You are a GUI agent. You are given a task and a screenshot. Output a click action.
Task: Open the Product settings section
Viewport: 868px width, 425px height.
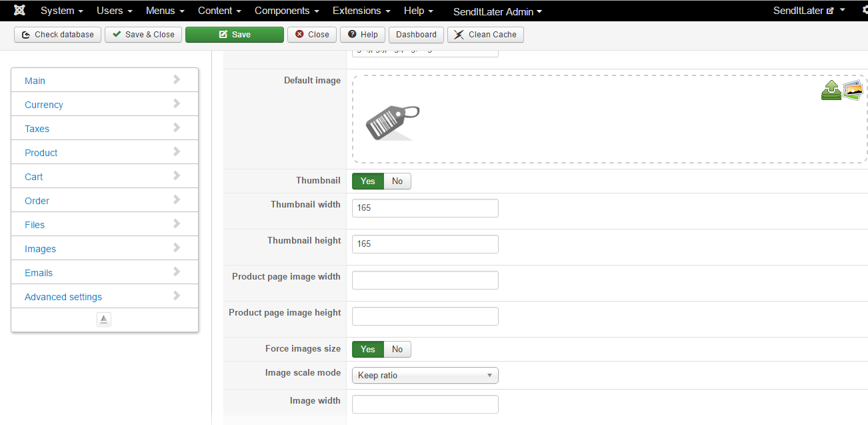(x=105, y=152)
